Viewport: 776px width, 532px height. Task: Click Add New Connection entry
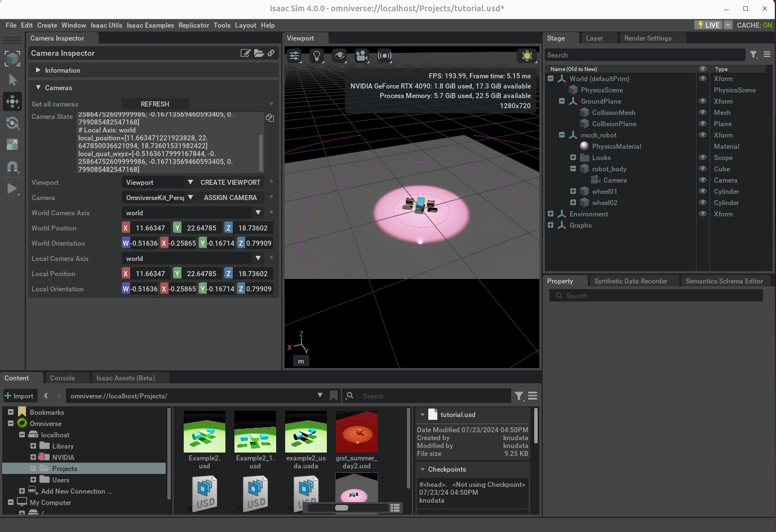[76, 491]
